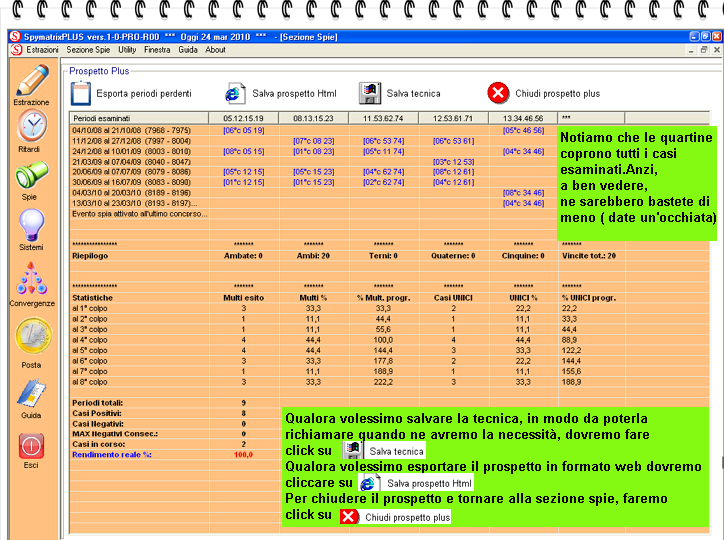Open the Finestra menu
The image size is (724, 540).
pos(157,50)
